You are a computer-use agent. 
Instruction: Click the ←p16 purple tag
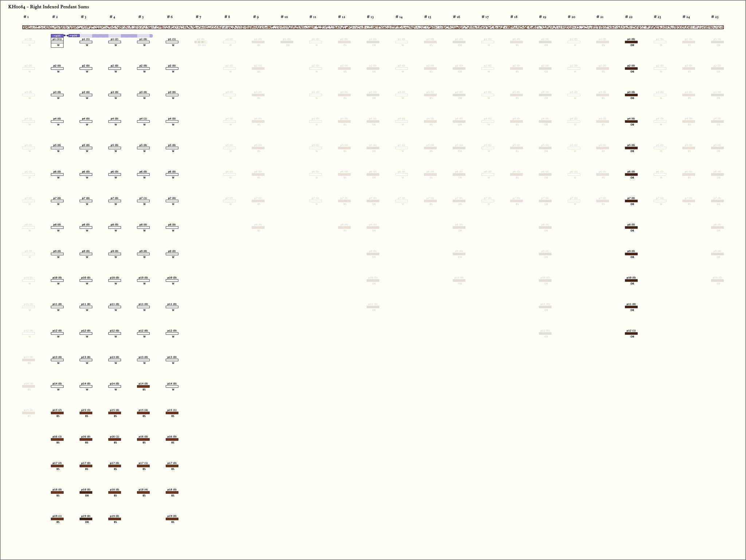(74, 36)
